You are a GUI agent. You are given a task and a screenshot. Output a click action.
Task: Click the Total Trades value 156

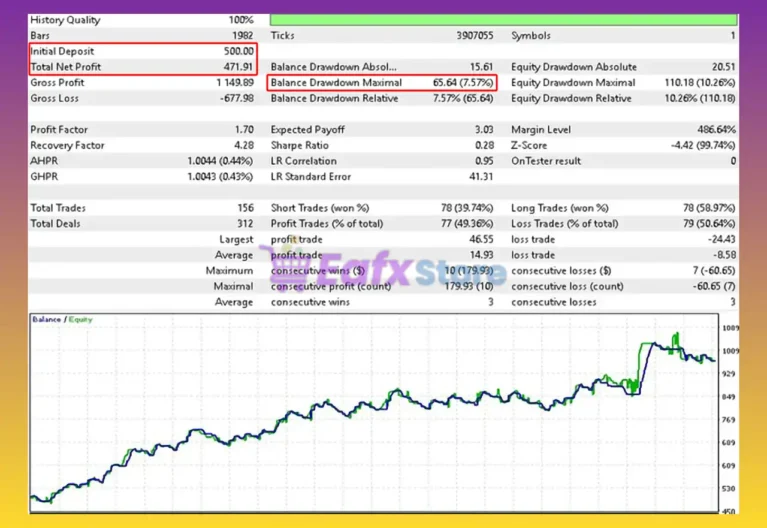pyautogui.click(x=246, y=208)
